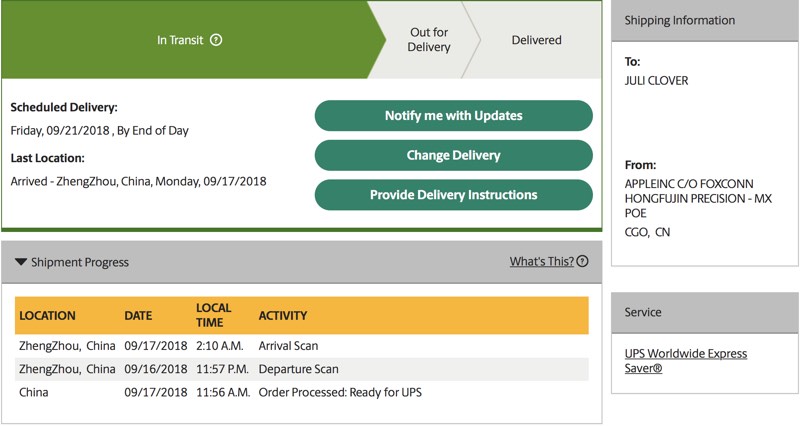Screen dimensions: 800x426
Task: Select the Delivered status step
Action: [537, 41]
